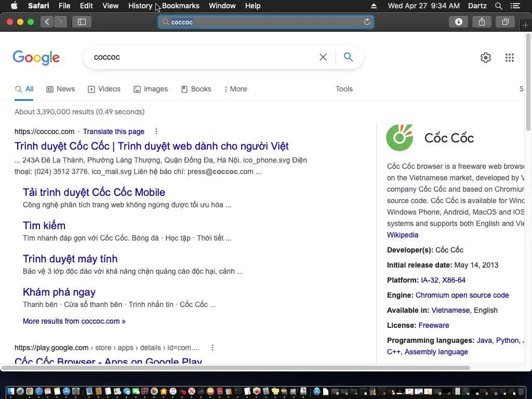Open Photos app from the dock
Screen dimensions: 532x399
pyautogui.click(x=154, y=391)
